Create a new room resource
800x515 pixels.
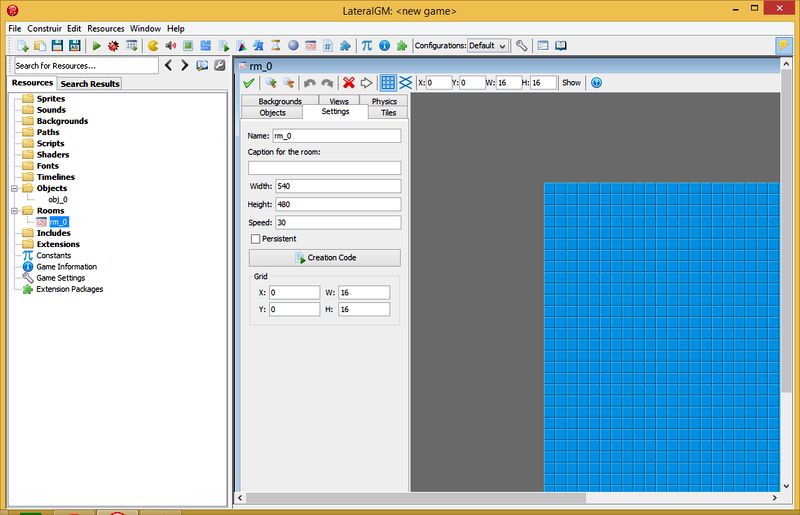coord(310,46)
